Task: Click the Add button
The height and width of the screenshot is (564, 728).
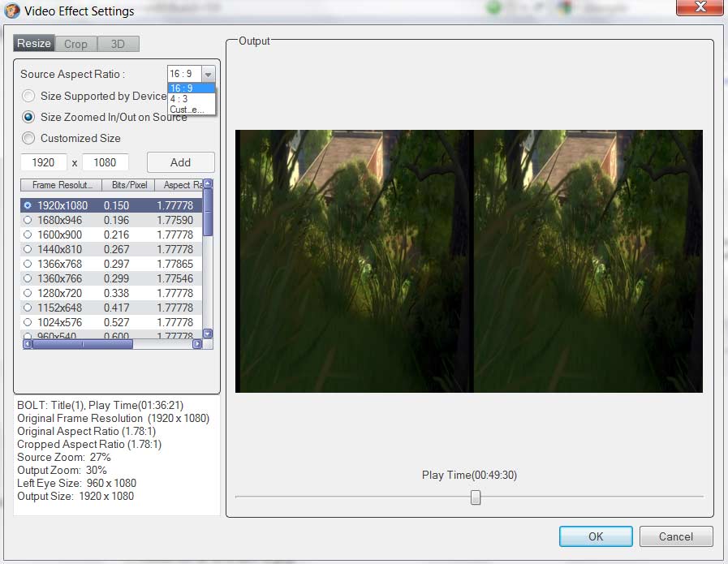Action: point(181,162)
